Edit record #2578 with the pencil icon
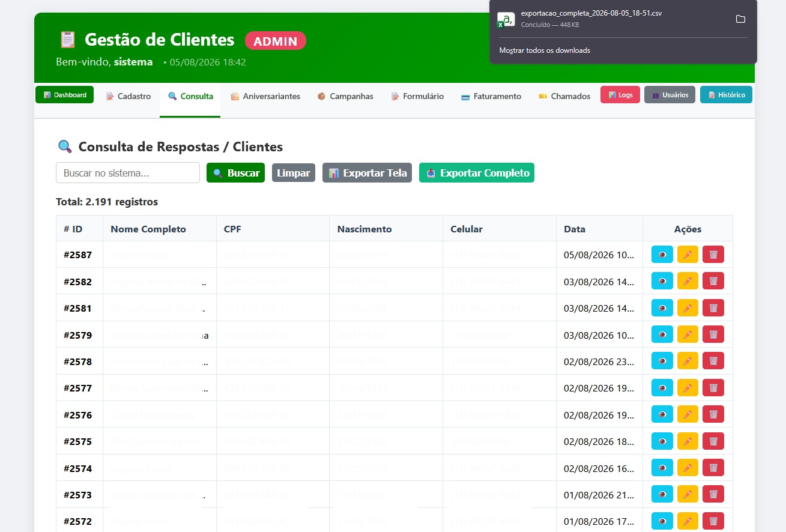Screen dimensions: 786x532 click(x=688, y=361)
